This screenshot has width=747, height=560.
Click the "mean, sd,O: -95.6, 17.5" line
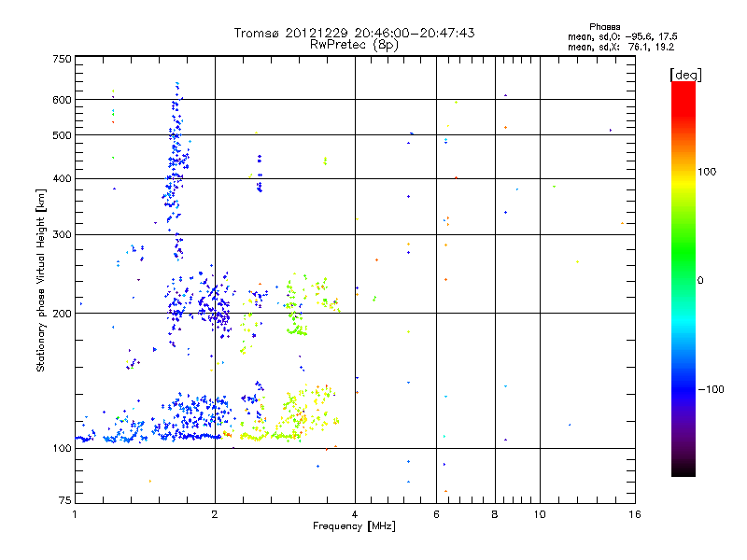point(622,37)
